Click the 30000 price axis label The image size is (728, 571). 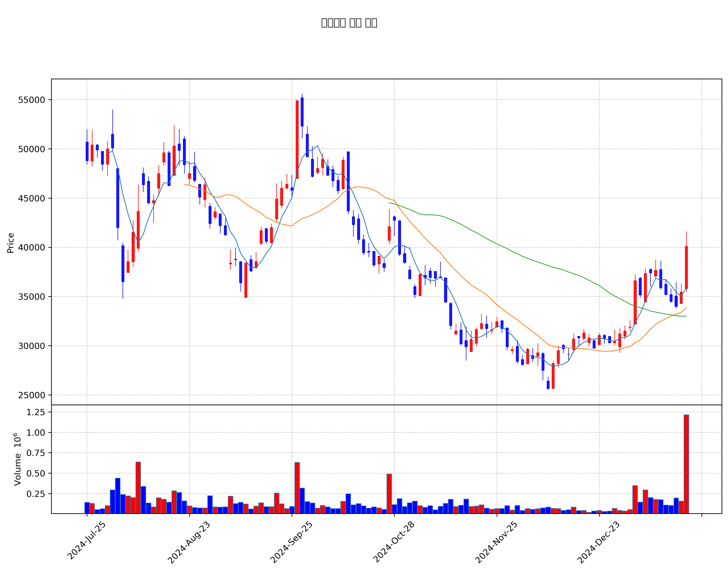coord(31,346)
